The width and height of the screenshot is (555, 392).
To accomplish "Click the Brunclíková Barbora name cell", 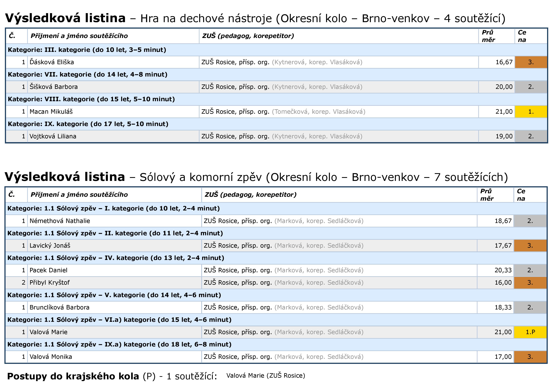I will point(59,307).
